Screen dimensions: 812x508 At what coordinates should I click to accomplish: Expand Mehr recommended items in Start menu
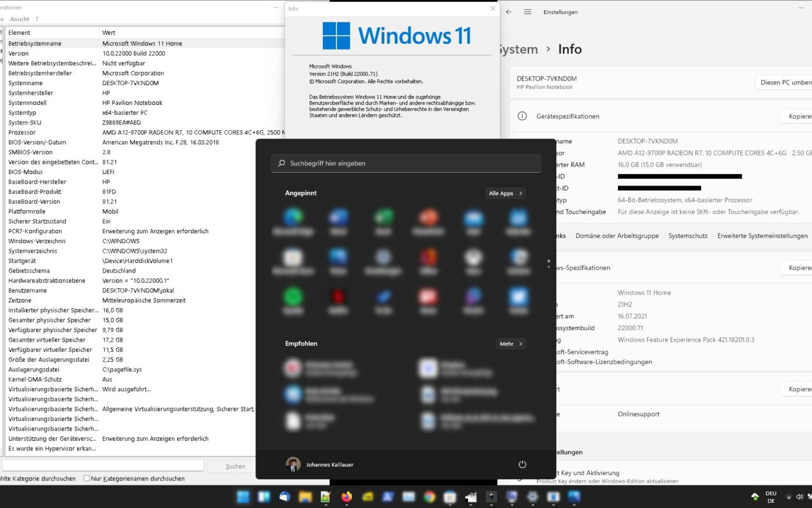[x=511, y=344]
